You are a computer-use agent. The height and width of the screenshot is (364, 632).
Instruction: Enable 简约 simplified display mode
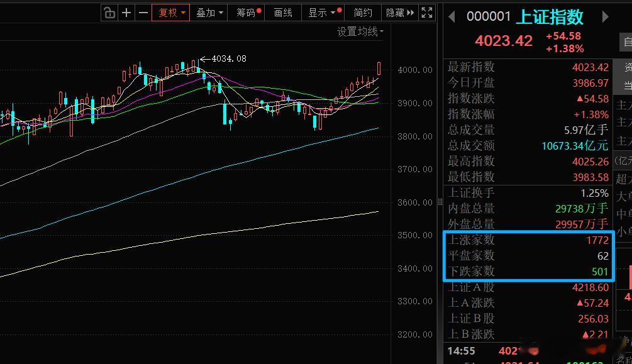click(363, 12)
